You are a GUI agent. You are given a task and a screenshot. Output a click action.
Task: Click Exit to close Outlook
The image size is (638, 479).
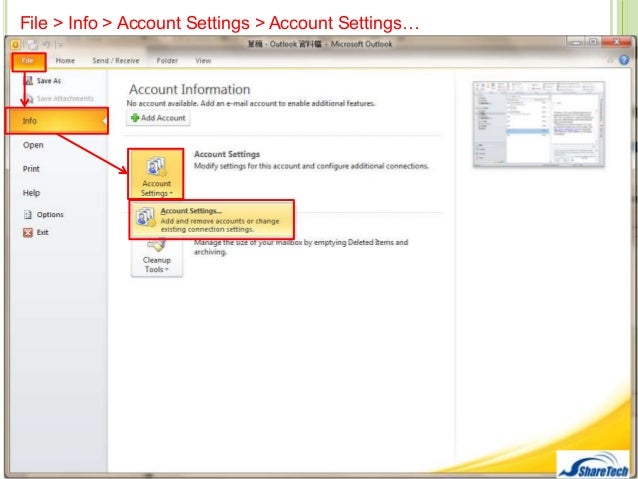(36, 232)
